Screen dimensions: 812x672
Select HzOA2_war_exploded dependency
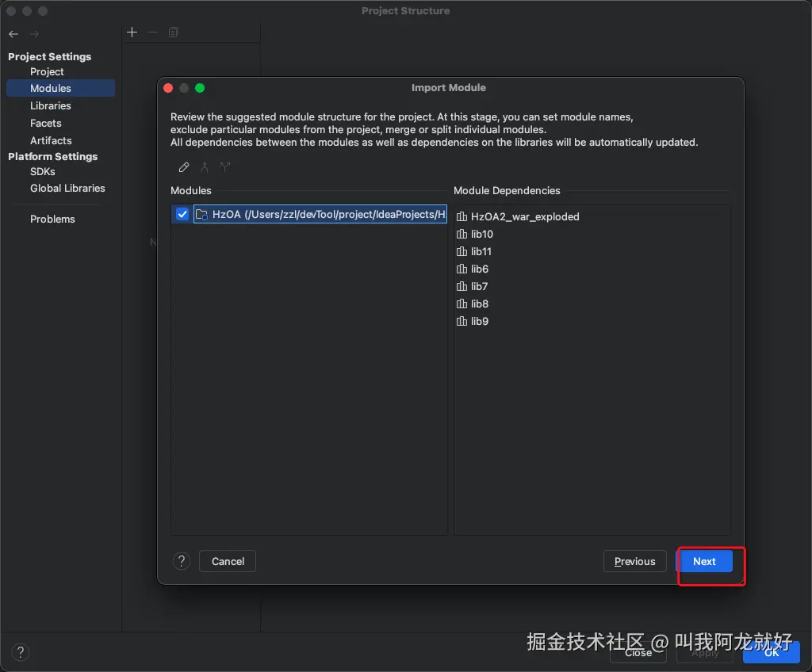(x=525, y=216)
